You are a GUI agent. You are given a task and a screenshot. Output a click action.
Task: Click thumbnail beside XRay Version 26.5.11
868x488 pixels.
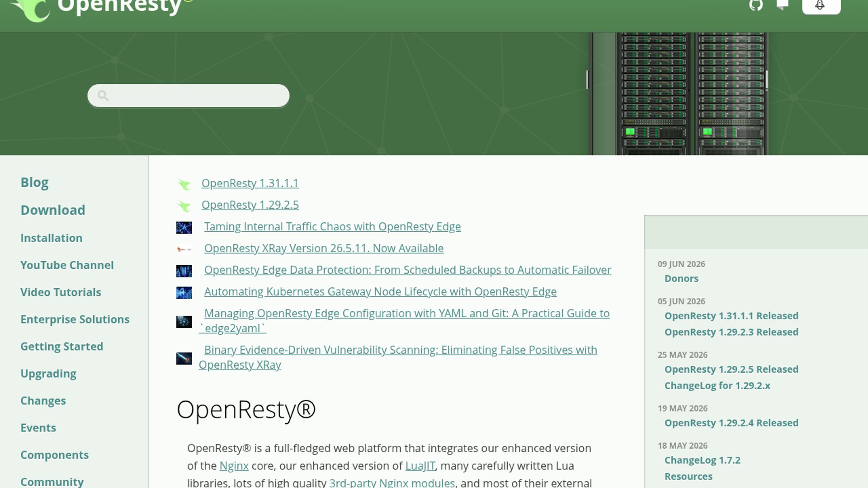[184, 249]
